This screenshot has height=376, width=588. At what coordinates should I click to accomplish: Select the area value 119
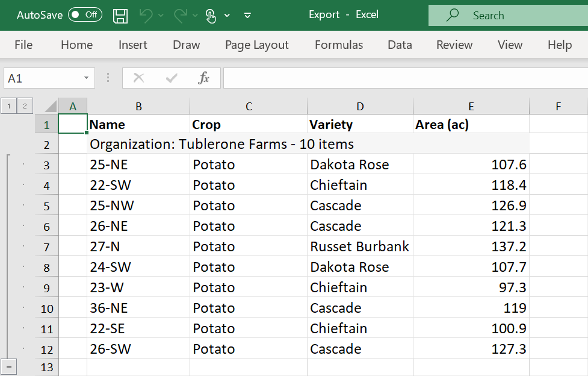click(x=471, y=308)
